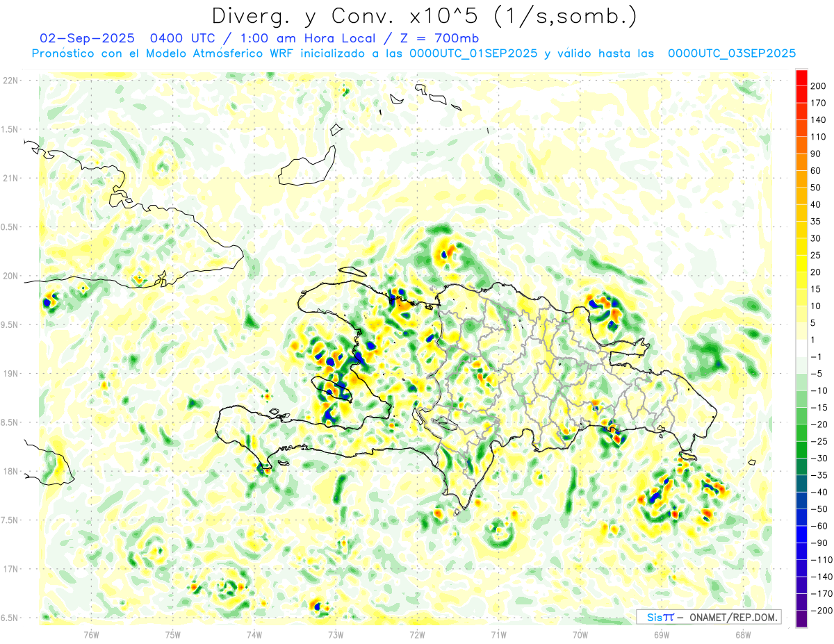The image size is (834, 644).
Task: Click the "73W" longitude label
Action: click(x=336, y=635)
